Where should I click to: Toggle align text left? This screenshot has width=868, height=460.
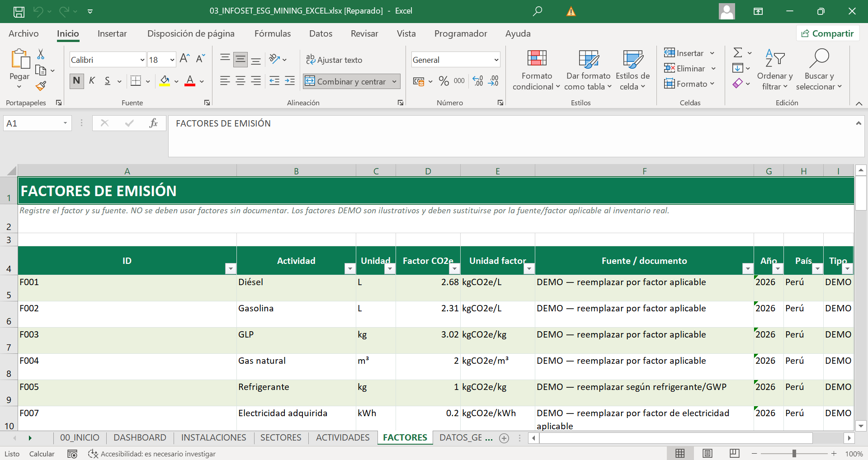point(225,81)
